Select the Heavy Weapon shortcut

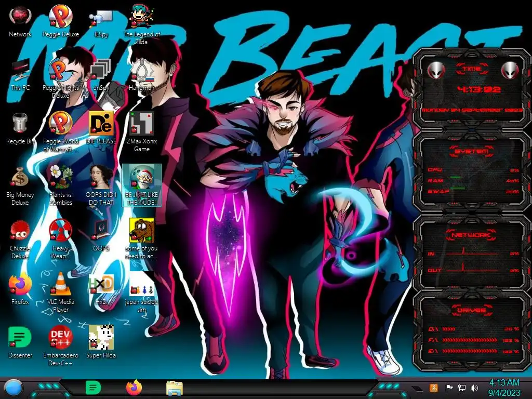point(60,239)
